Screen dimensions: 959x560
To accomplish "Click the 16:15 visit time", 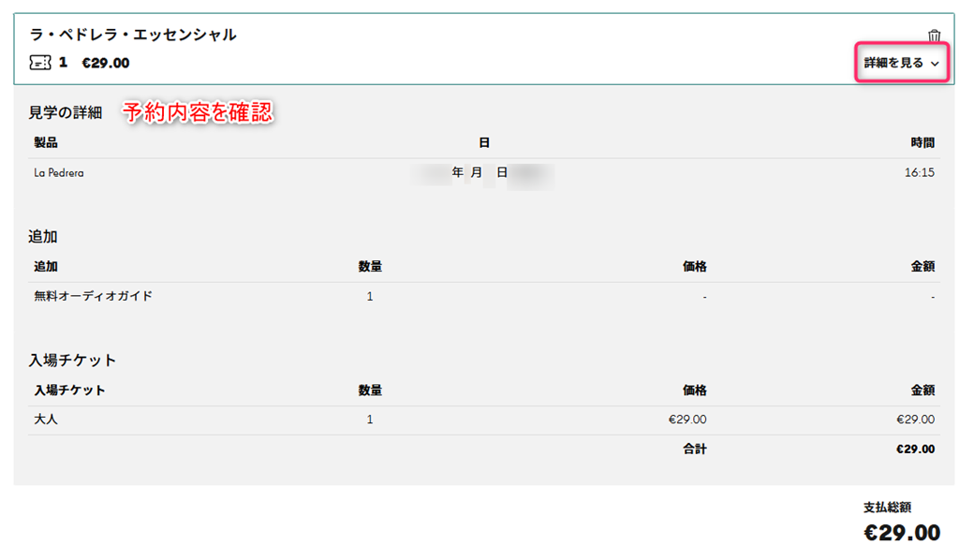I will pyautogui.click(x=920, y=173).
